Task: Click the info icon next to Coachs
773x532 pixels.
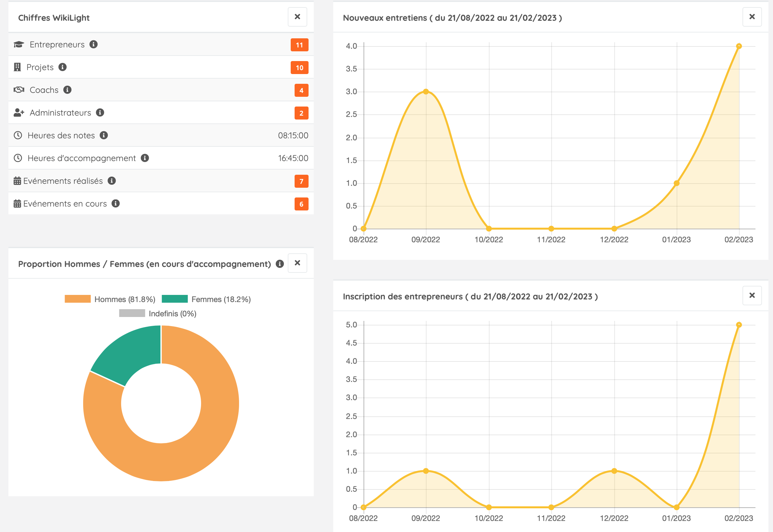Action: (67, 90)
